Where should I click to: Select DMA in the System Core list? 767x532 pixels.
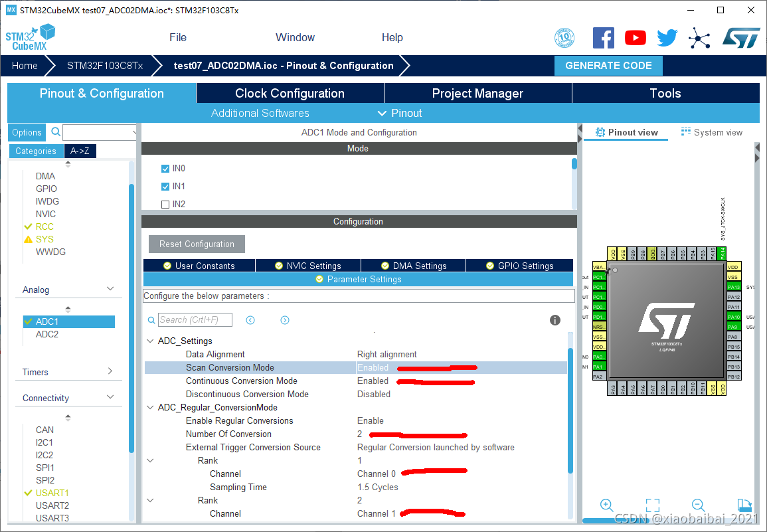click(x=45, y=176)
